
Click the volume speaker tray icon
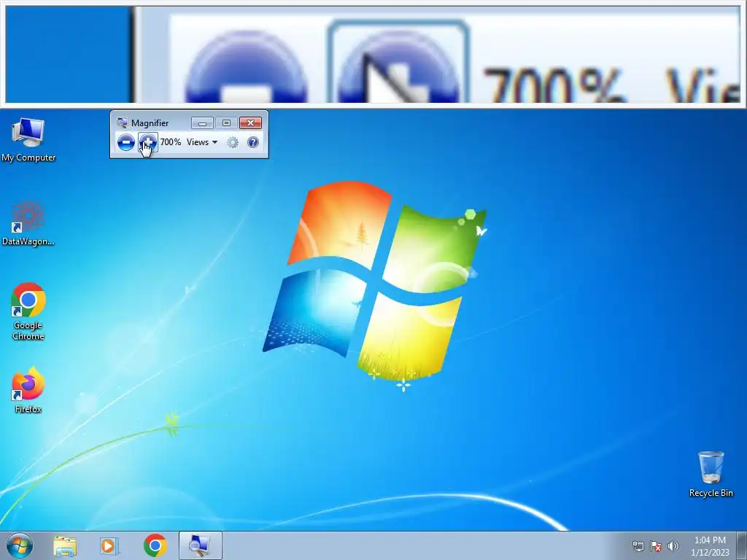(x=673, y=546)
